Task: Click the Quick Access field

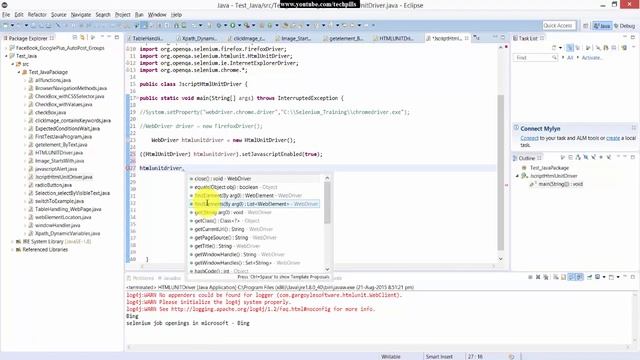Action: coord(559,26)
